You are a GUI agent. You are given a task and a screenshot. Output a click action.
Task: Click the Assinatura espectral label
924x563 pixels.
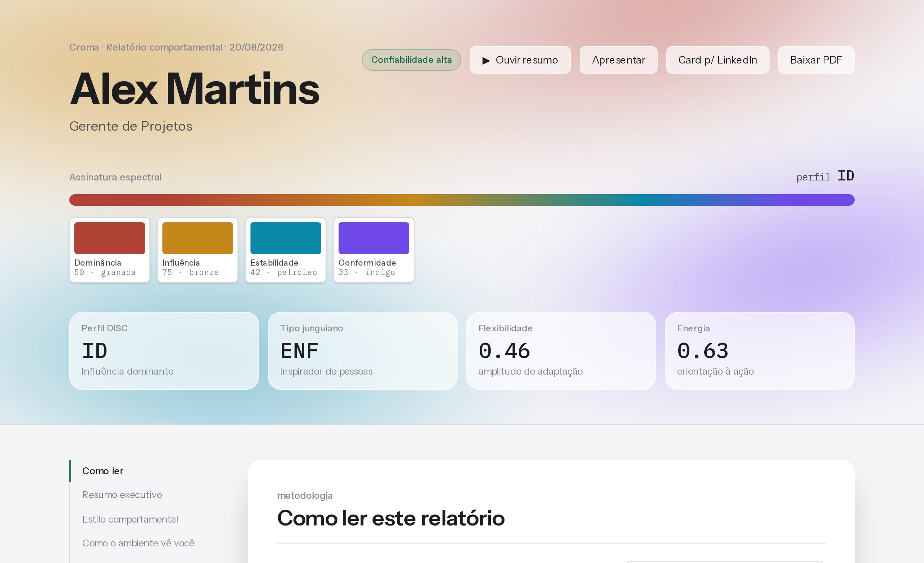pyautogui.click(x=115, y=177)
